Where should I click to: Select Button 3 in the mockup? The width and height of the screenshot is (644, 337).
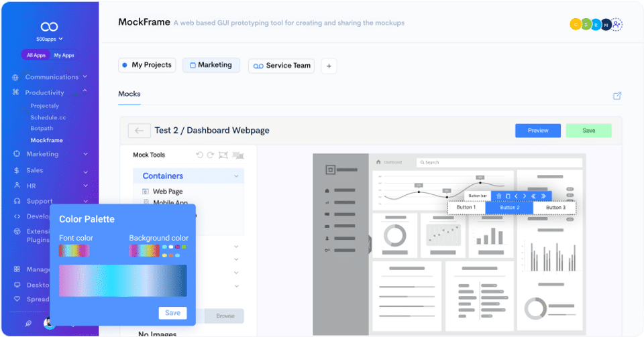coord(555,208)
